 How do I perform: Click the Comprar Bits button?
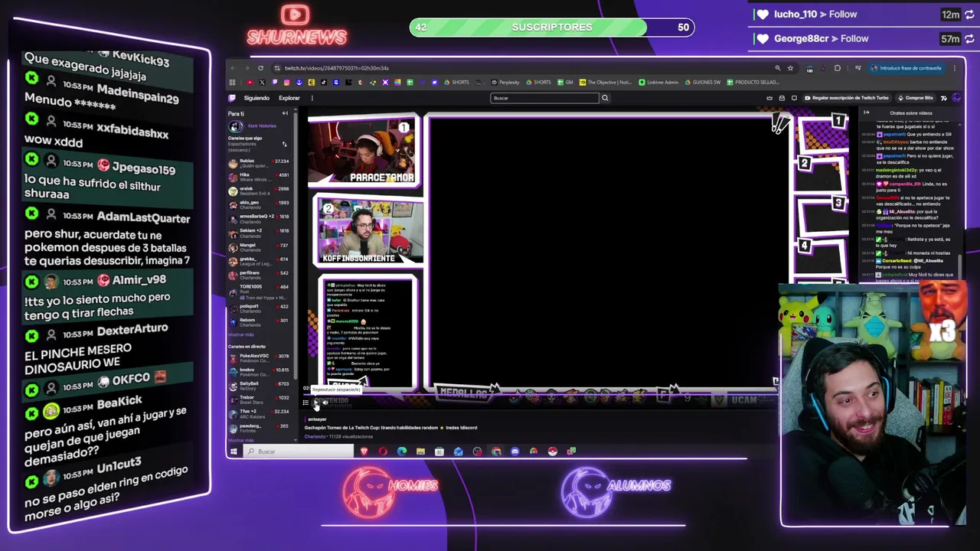coord(916,98)
